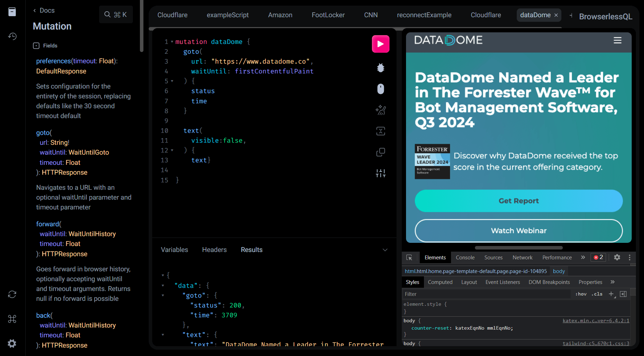The image size is (644, 356).
Task: Collapse the results panel with the chevron
Action: [x=385, y=250]
